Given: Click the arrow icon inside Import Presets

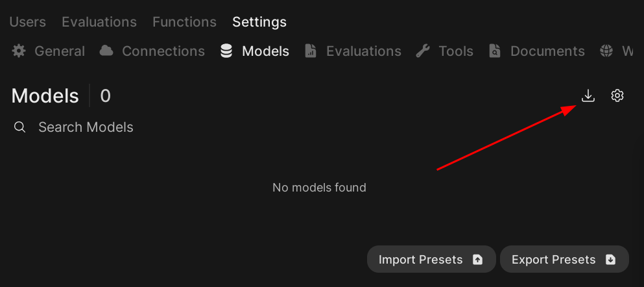Looking at the screenshot, I should pyautogui.click(x=478, y=260).
